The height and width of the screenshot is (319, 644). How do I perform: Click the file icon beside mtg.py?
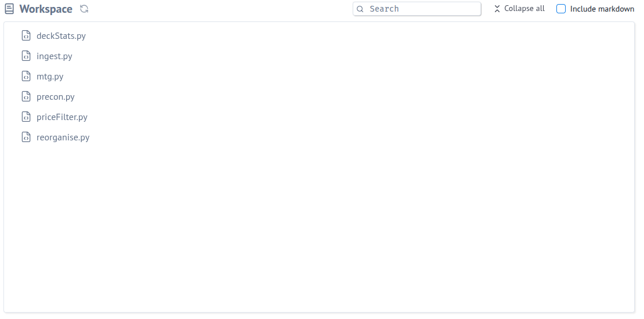[26, 77]
